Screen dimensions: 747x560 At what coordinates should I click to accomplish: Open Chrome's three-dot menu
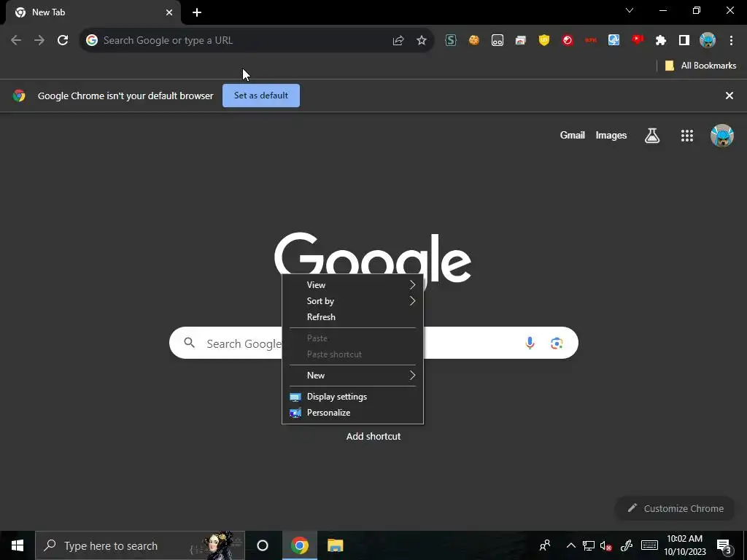click(x=731, y=41)
